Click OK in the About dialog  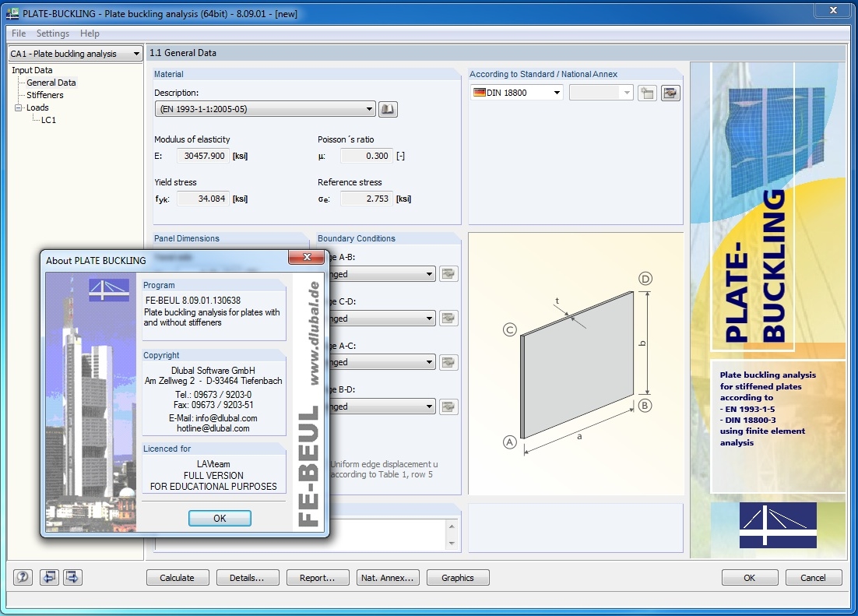tap(220, 518)
